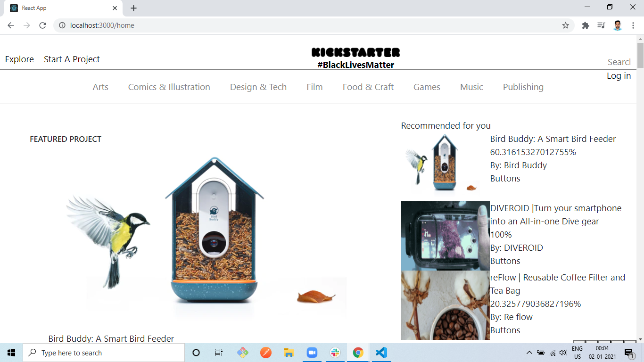Open reFlow Reusable Coffee Filter title
This screenshot has width=644, height=362.
558,284
